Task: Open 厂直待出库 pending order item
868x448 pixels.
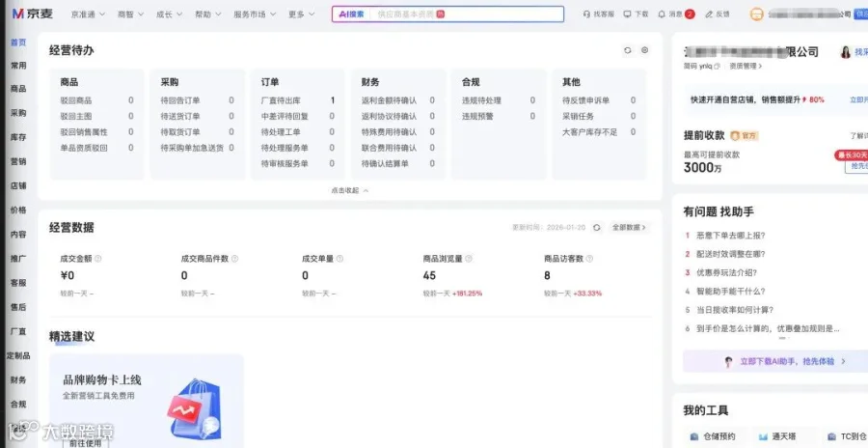Action: pyautogui.click(x=298, y=100)
